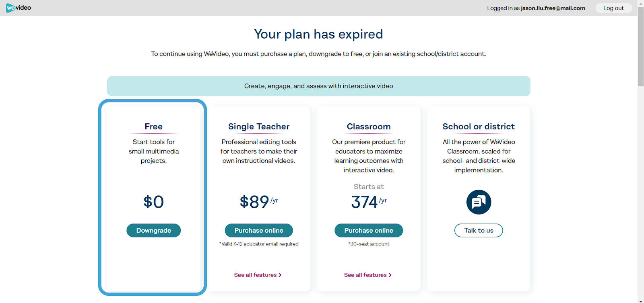Downgrade to the Free plan
This screenshot has width=644, height=303.
click(153, 231)
